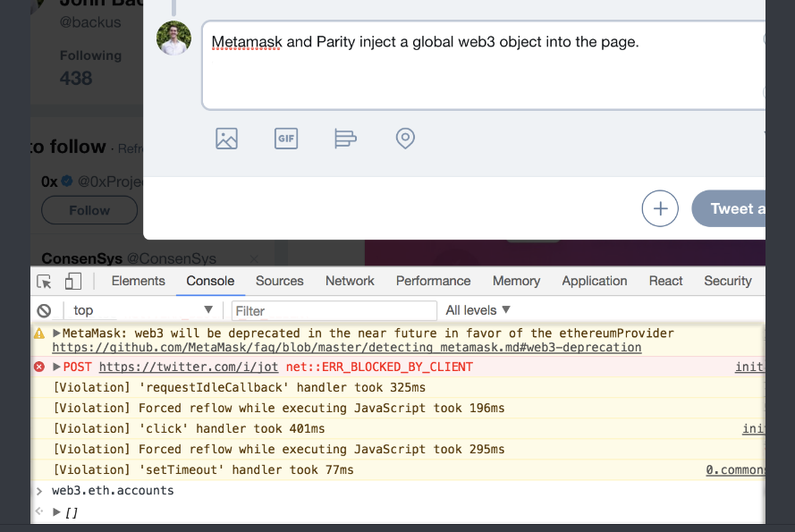Switch to the Elements tab

point(139,281)
